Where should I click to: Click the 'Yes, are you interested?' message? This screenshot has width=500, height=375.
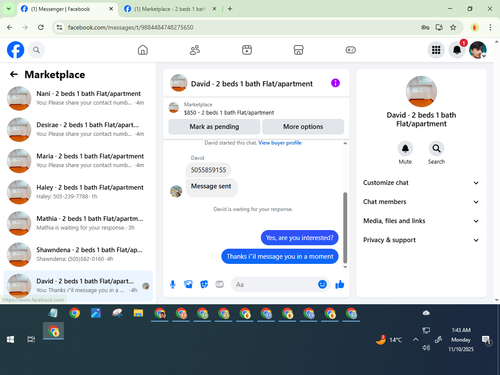299,238
